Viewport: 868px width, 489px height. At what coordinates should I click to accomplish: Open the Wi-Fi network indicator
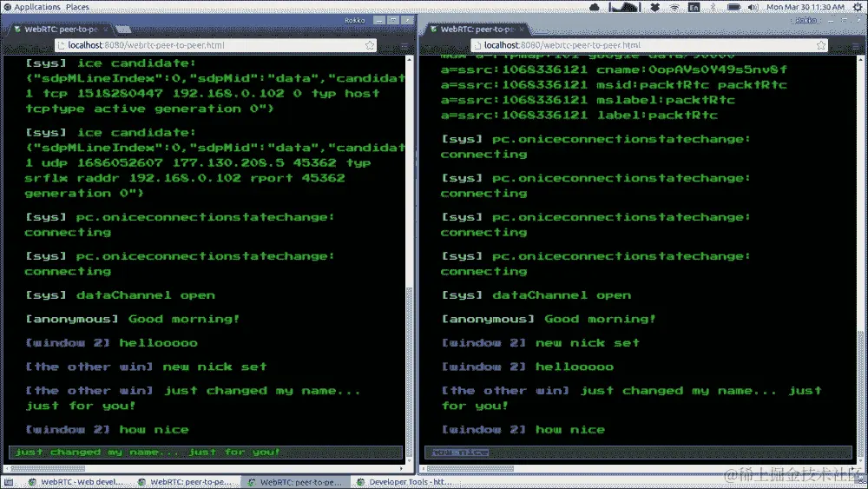pyautogui.click(x=674, y=7)
